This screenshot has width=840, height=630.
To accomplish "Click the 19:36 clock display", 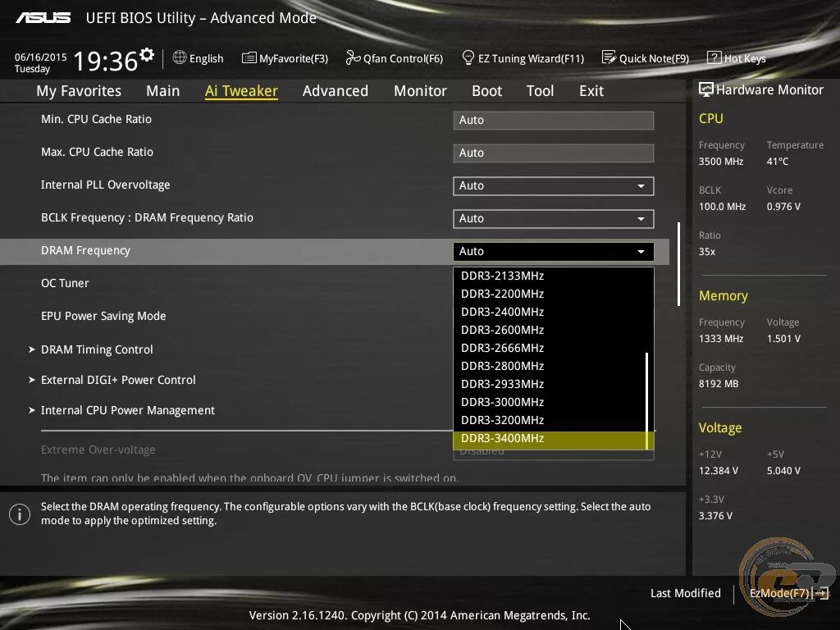I will tap(105, 61).
